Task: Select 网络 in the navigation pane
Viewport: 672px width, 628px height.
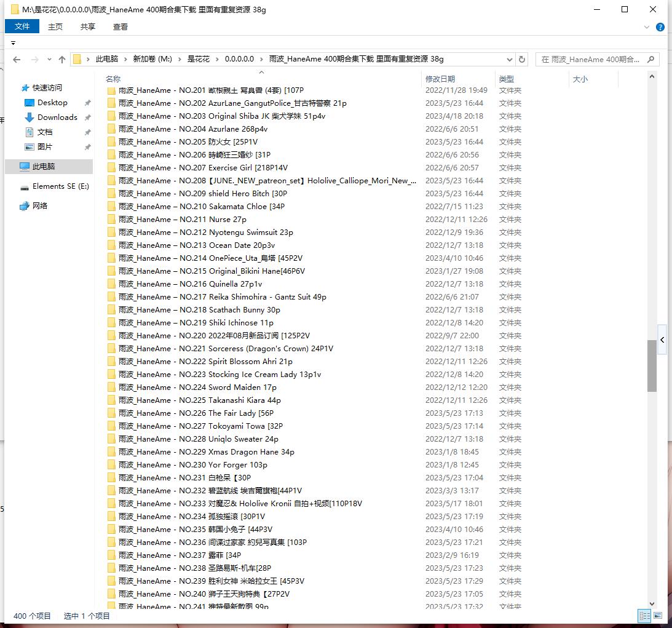Action: point(40,206)
